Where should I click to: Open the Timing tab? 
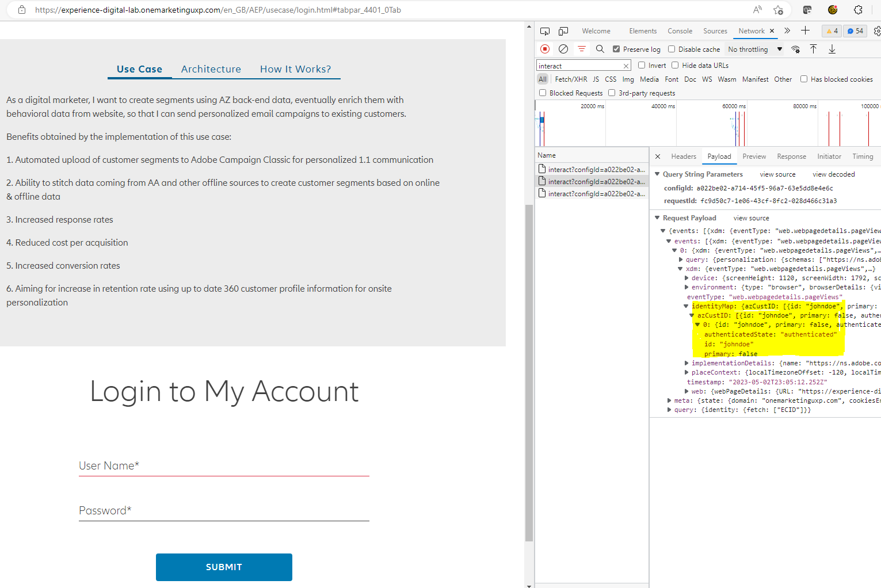(x=863, y=156)
